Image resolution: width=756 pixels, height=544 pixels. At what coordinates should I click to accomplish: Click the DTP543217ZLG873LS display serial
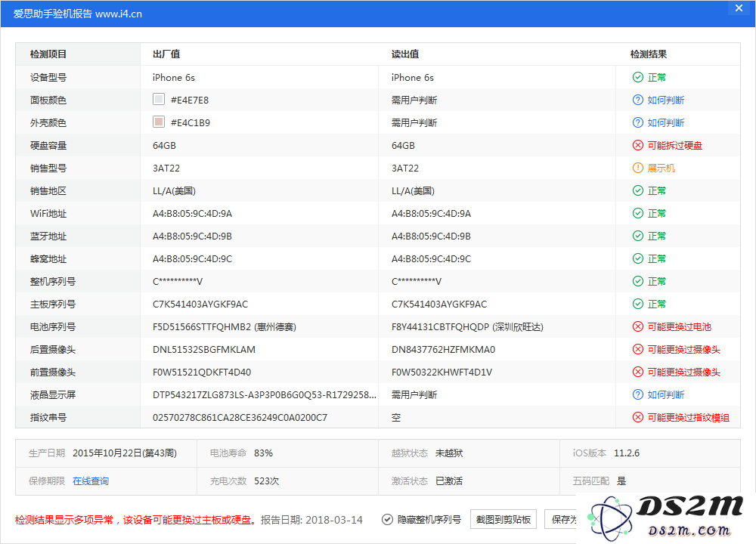pos(264,394)
